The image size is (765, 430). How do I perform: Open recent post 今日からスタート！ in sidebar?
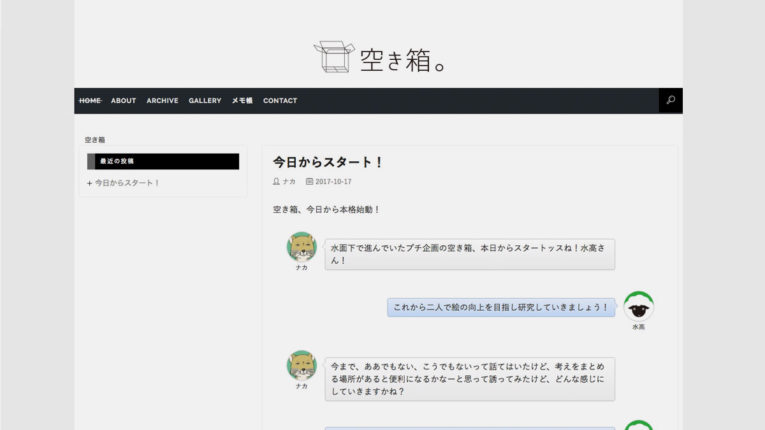[127, 183]
